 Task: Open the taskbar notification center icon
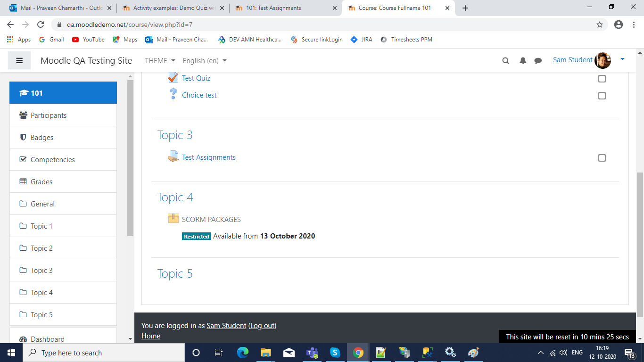click(630, 353)
